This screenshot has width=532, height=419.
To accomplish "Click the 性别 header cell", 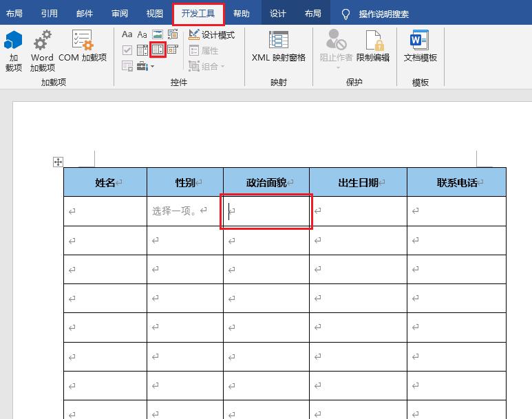I will (185, 182).
